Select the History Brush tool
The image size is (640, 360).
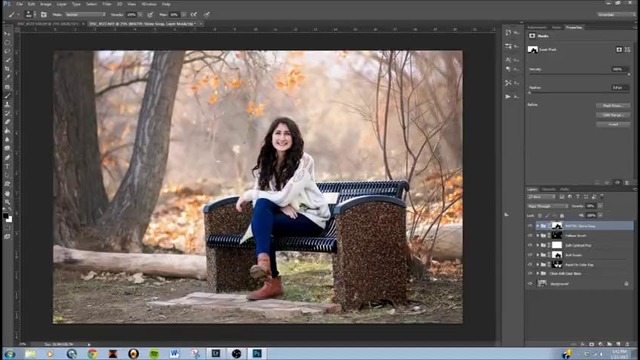pyautogui.click(x=7, y=113)
